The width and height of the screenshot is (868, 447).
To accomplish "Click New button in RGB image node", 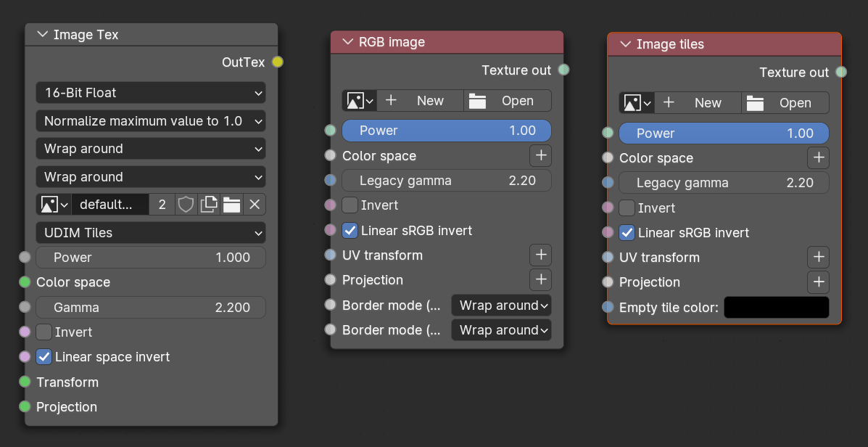I will (421, 101).
